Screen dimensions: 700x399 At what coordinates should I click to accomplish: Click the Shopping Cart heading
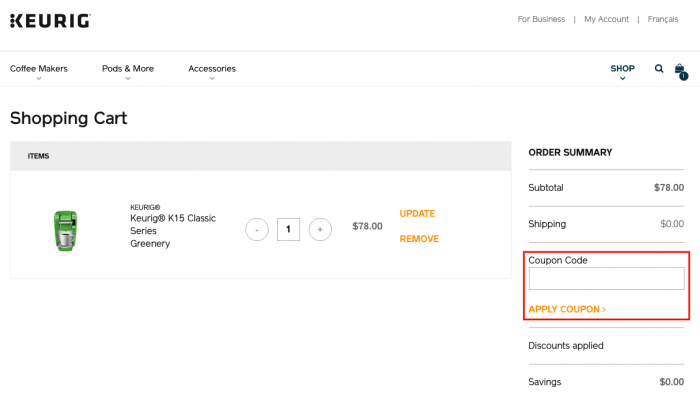[68, 118]
